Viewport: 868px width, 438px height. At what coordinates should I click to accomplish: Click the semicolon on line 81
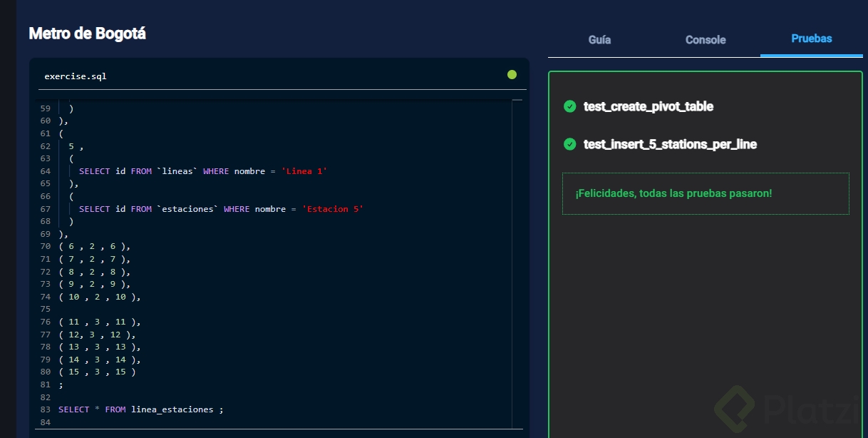tap(61, 384)
